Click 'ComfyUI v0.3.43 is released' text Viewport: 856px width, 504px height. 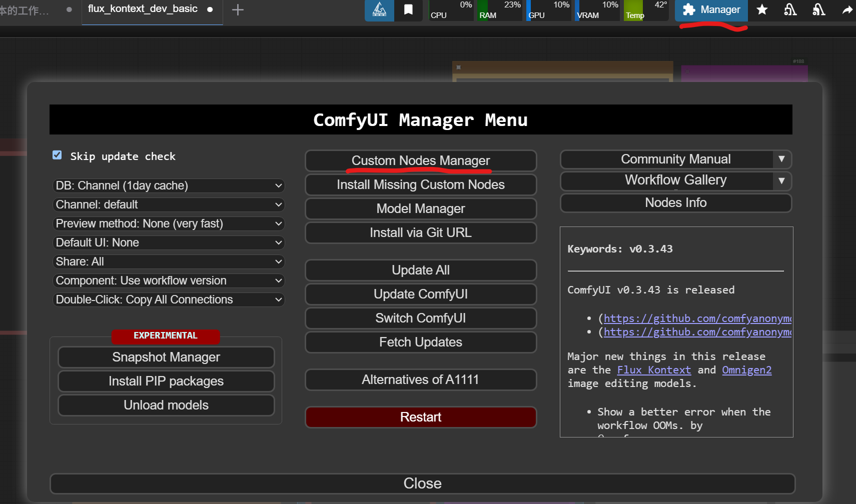tap(651, 290)
